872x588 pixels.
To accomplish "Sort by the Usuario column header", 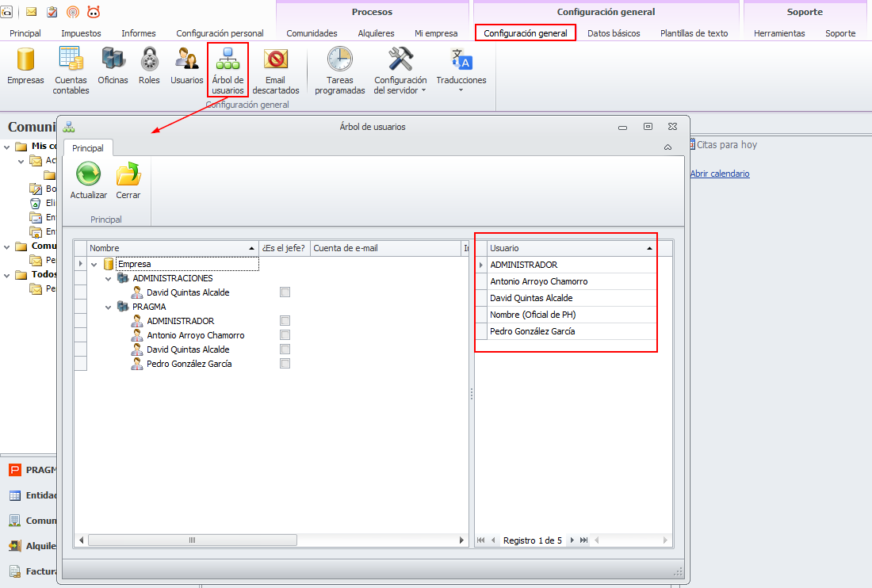I will (x=573, y=248).
